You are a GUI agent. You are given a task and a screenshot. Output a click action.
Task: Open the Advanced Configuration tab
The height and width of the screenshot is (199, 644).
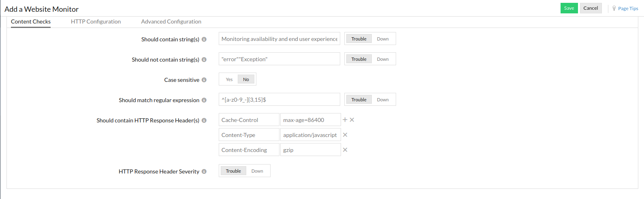click(x=171, y=21)
